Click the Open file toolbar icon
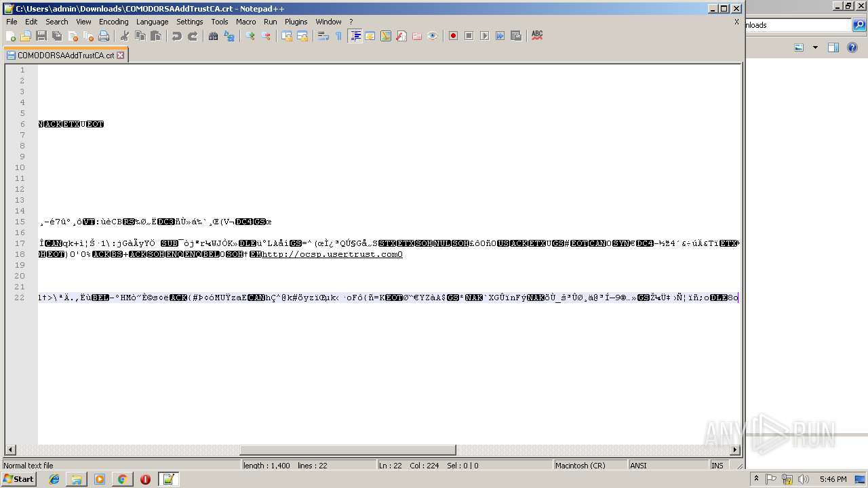 click(26, 36)
